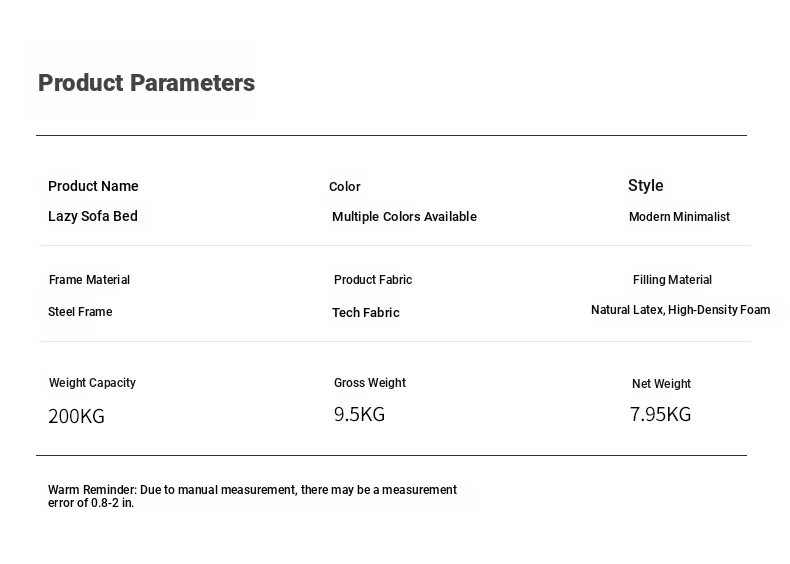Click the Multiple Colors Available text
The image size is (790, 564).
(404, 217)
